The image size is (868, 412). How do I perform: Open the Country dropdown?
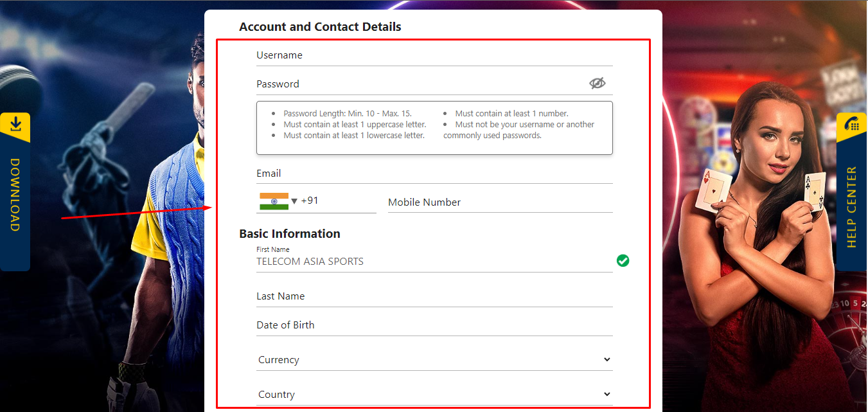click(434, 393)
